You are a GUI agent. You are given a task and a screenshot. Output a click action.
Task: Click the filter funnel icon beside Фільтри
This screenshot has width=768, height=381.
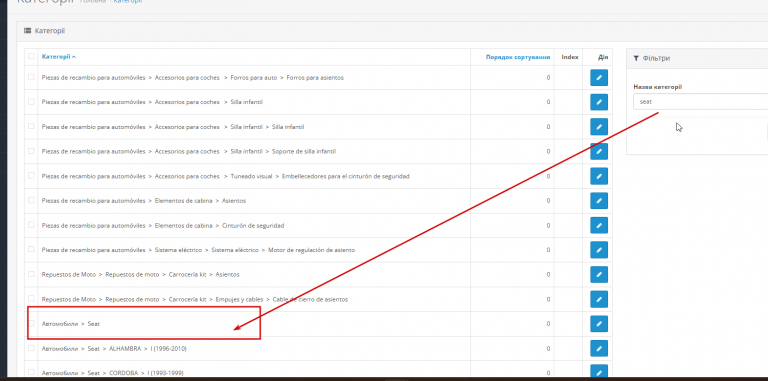click(636, 58)
